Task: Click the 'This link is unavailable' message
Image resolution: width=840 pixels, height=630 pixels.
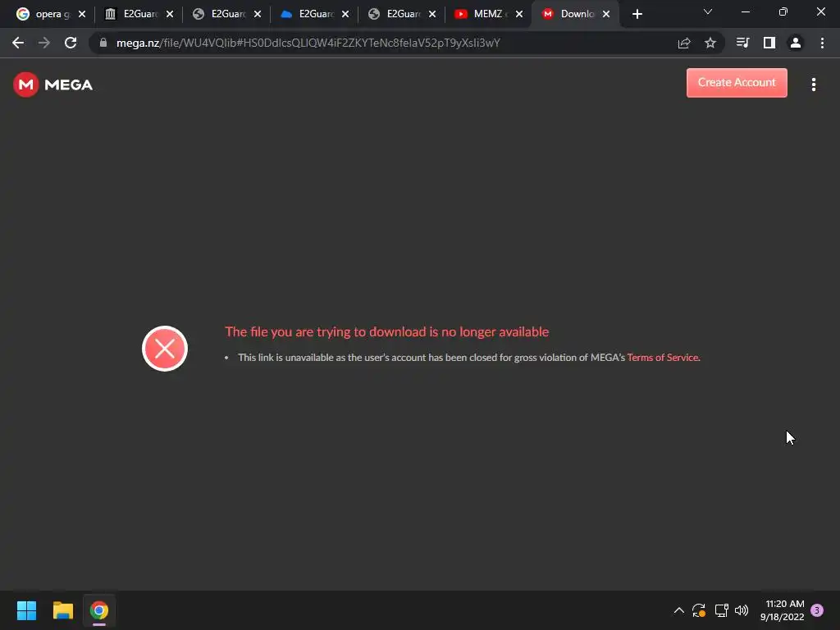Action: (x=468, y=358)
